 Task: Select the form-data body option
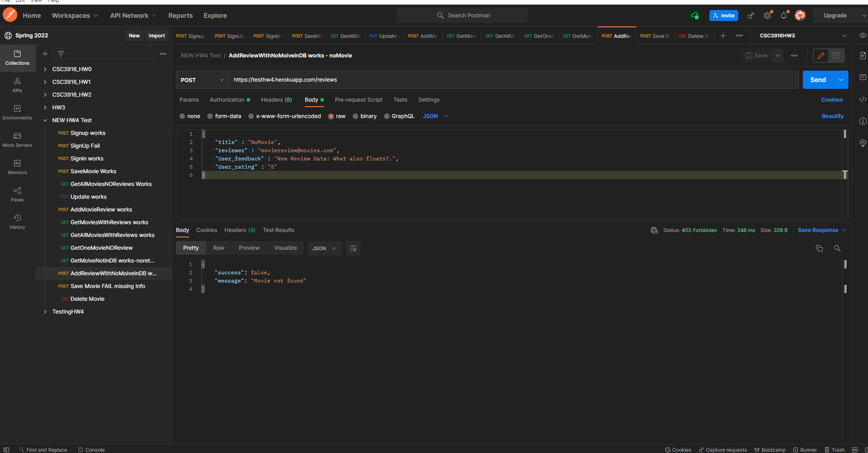(224, 116)
